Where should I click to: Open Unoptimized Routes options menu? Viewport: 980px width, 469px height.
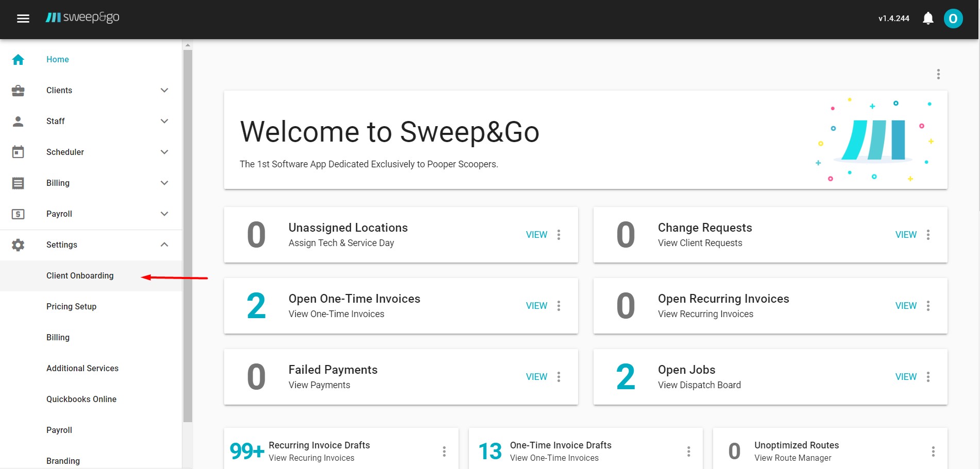pos(933,451)
